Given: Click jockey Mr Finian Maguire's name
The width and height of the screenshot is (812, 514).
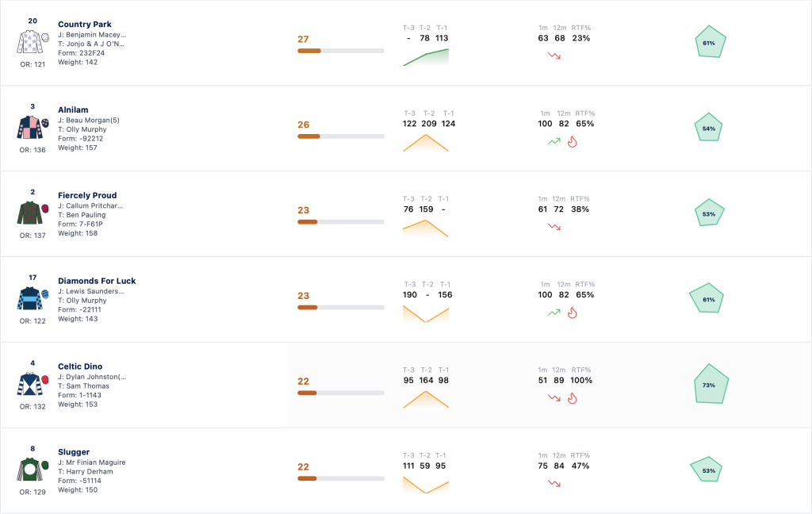Looking at the screenshot, I should 95,462.
